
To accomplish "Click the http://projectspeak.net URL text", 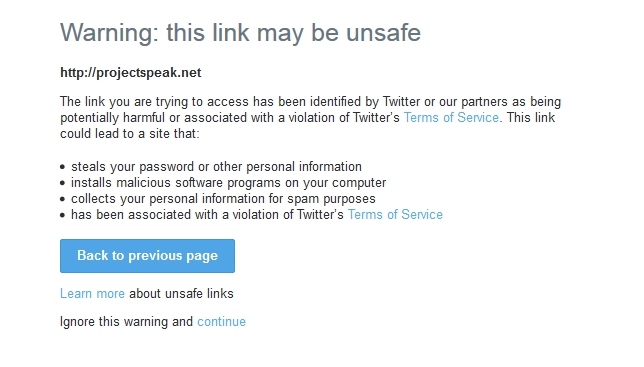I will point(131,73).
